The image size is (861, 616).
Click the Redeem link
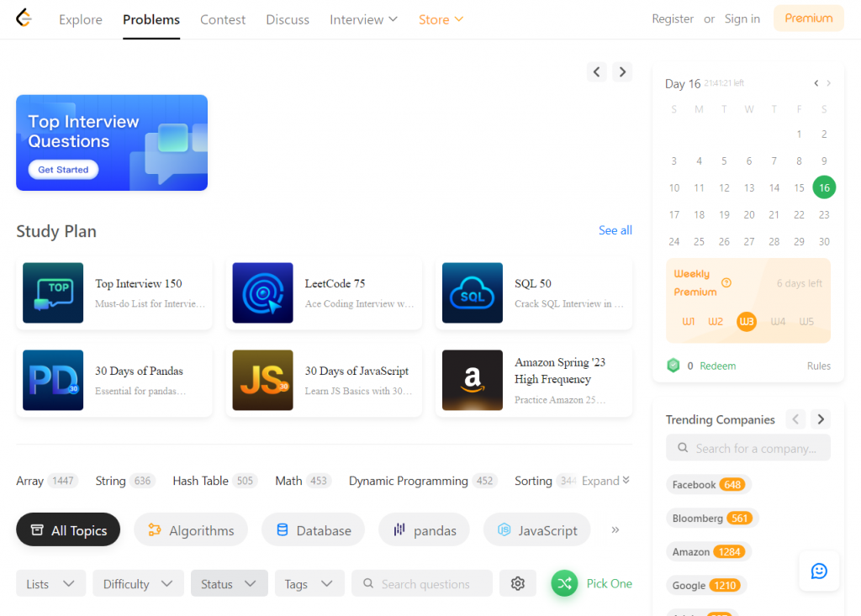point(718,366)
